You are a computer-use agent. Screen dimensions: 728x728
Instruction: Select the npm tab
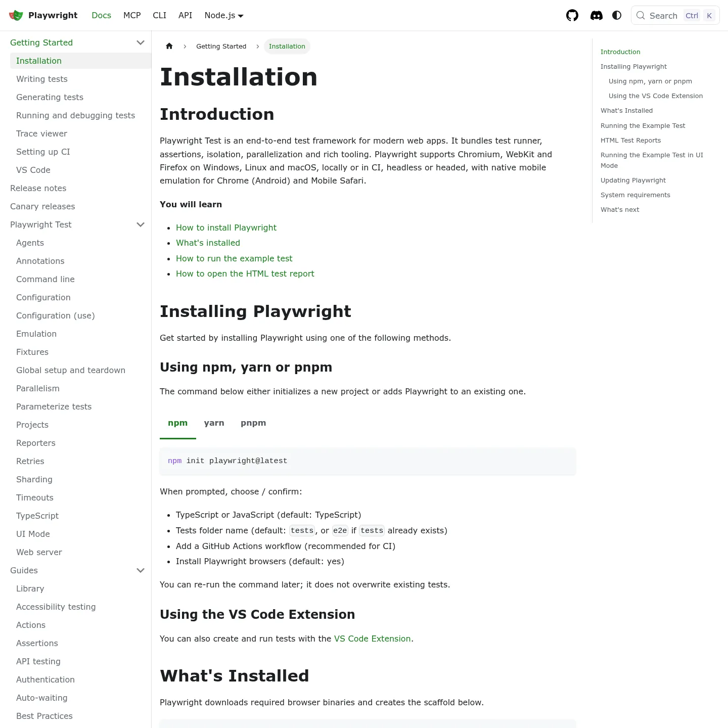[x=178, y=423]
